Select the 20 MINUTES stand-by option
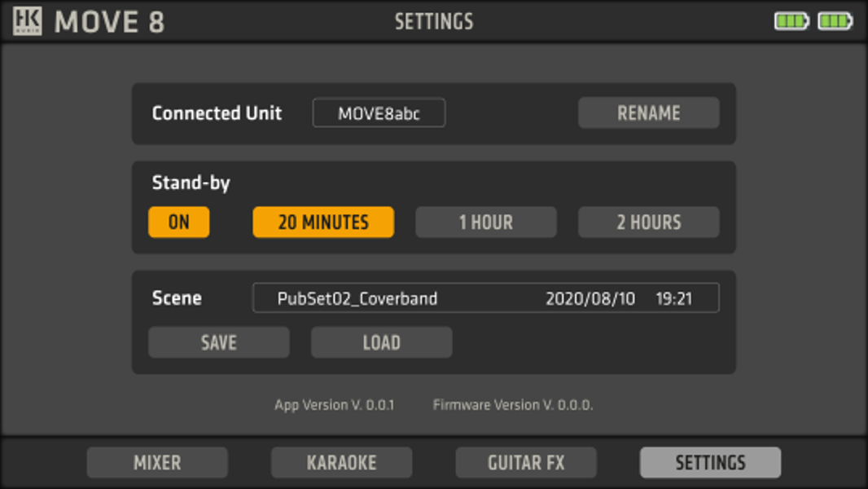This screenshot has width=868, height=489. coord(323,222)
